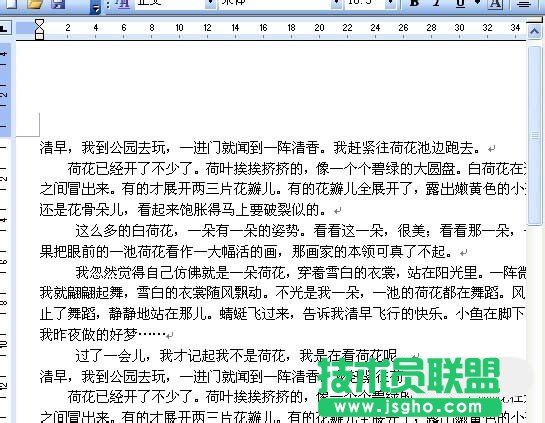Click the paragraph alignment icon at toolbar end

pos(524,3)
